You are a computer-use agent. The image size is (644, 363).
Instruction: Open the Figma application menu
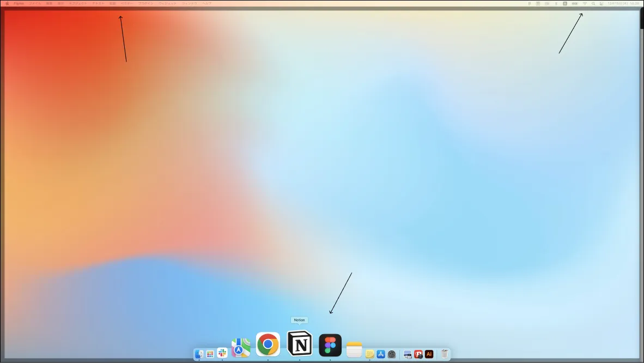(x=19, y=3)
